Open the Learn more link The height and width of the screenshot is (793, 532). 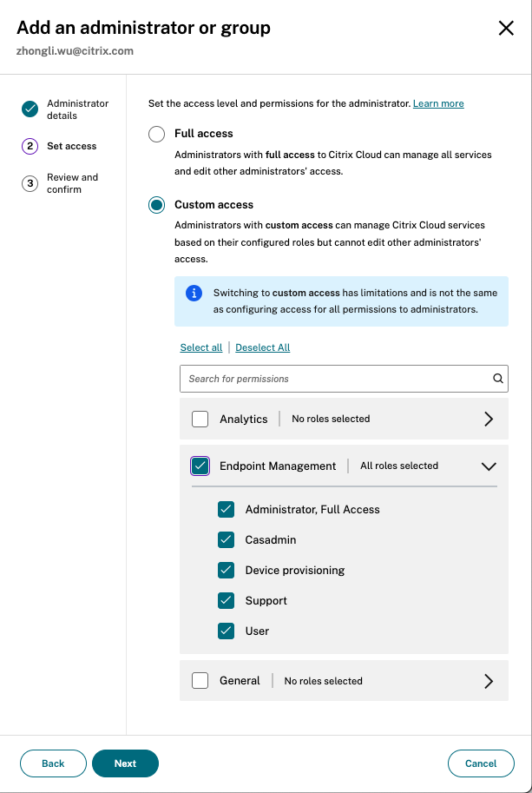(438, 104)
